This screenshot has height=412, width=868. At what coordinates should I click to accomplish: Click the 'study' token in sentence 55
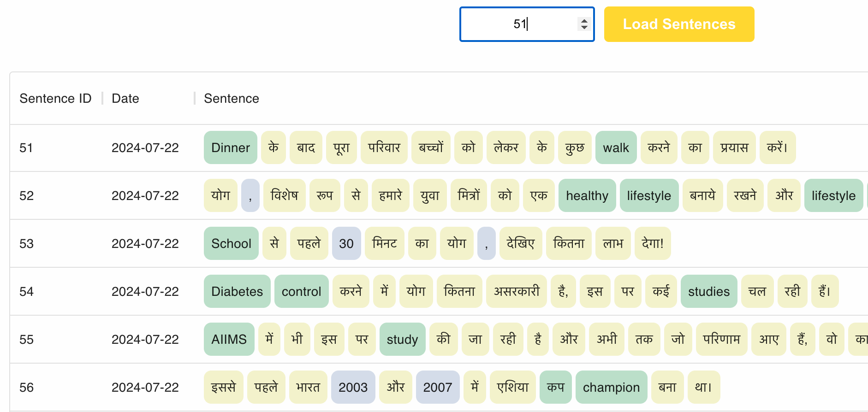(402, 340)
